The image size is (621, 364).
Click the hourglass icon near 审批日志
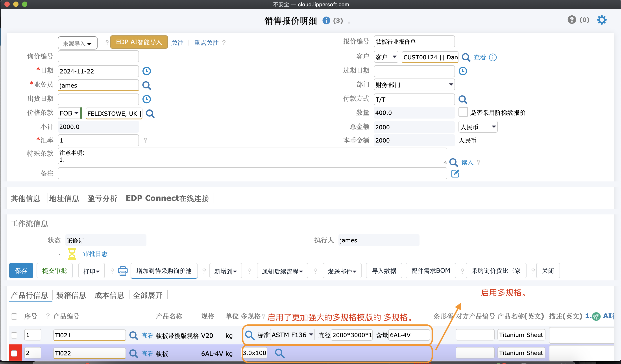pyautogui.click(x=72, y=254)
